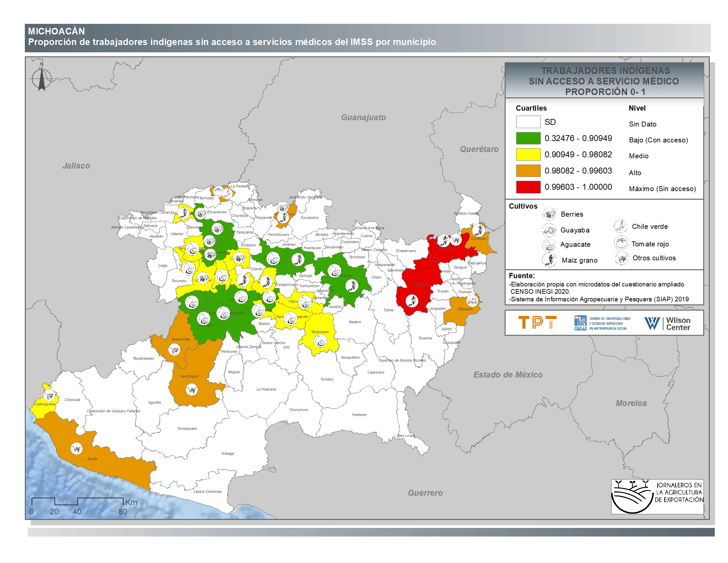728x563 pixels.
Task: Click the crop icon in Apatzingán municipality
Action: click(x=192, y=389)
